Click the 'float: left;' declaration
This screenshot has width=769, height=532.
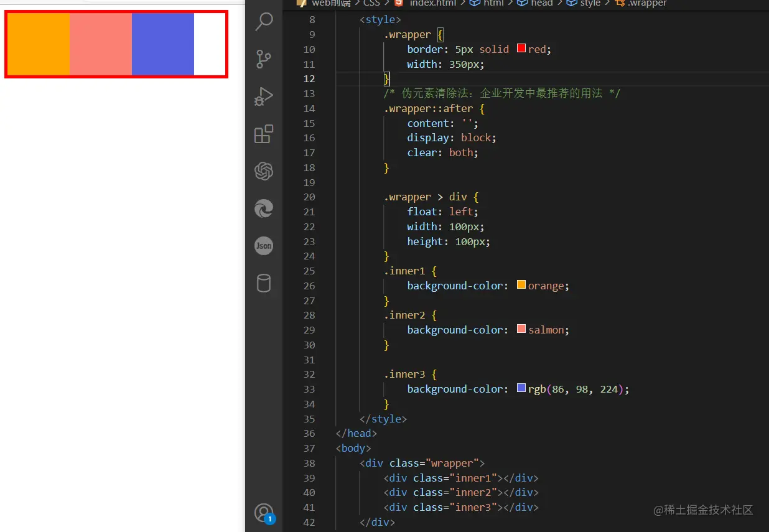443,212
